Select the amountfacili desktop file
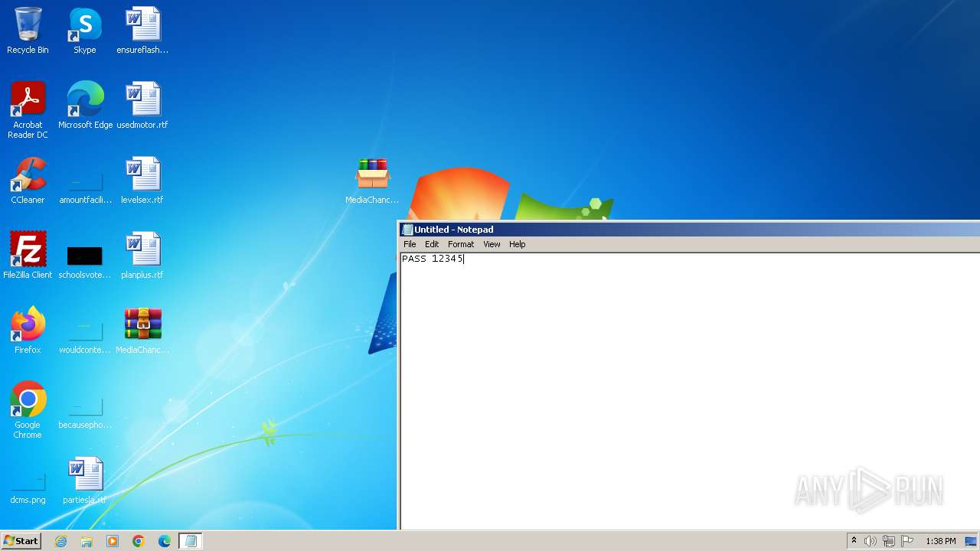This screenshot has width=980, height=551. pos(85,188)
